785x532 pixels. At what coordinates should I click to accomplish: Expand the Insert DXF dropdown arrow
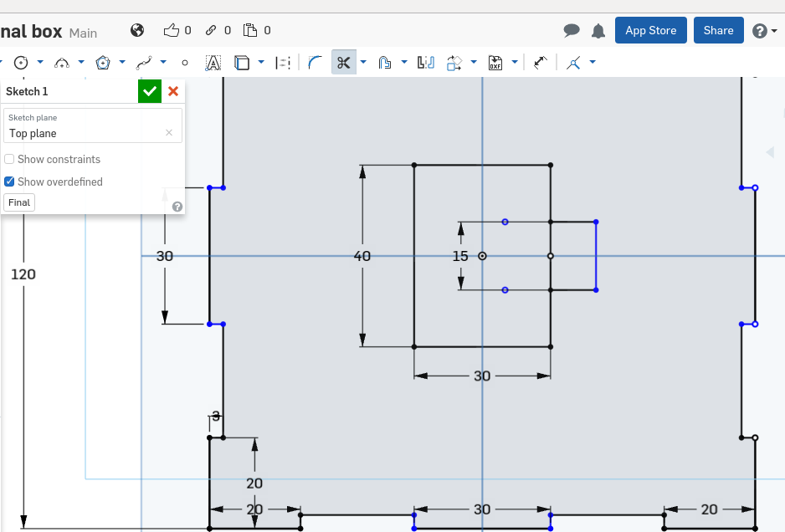click(515, 63)
